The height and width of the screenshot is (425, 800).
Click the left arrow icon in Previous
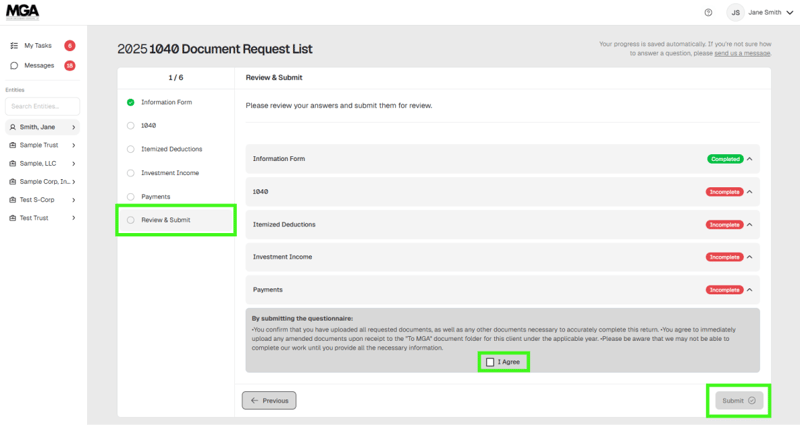click(x=254, y=401)
